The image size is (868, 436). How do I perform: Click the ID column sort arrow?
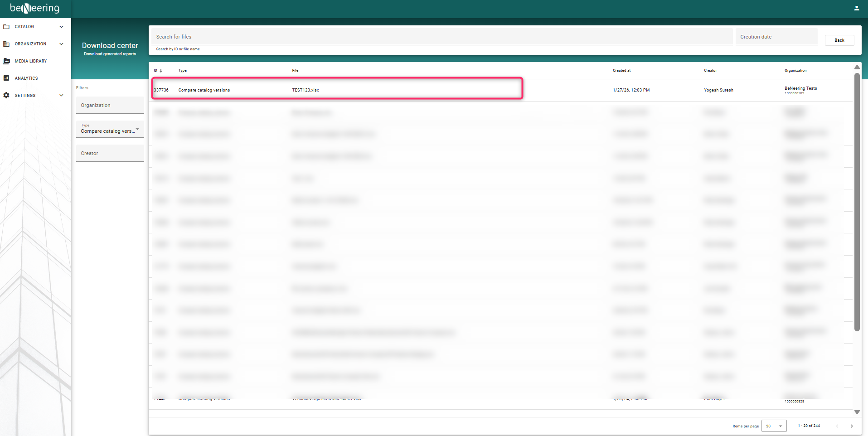(161, 71)
